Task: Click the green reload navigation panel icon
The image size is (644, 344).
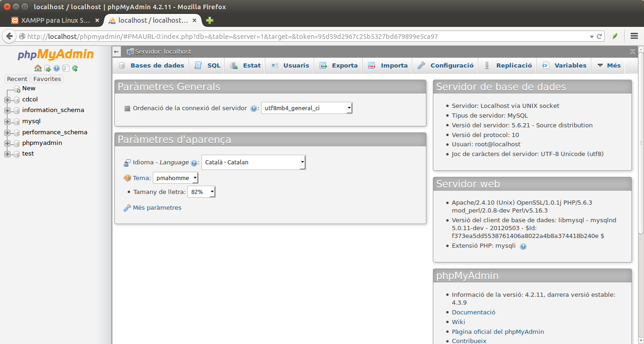Action: [x=75, y=68]
